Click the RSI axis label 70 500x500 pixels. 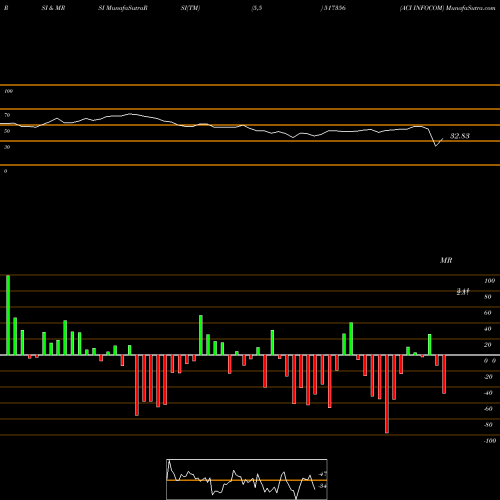[x=7, y=115]
